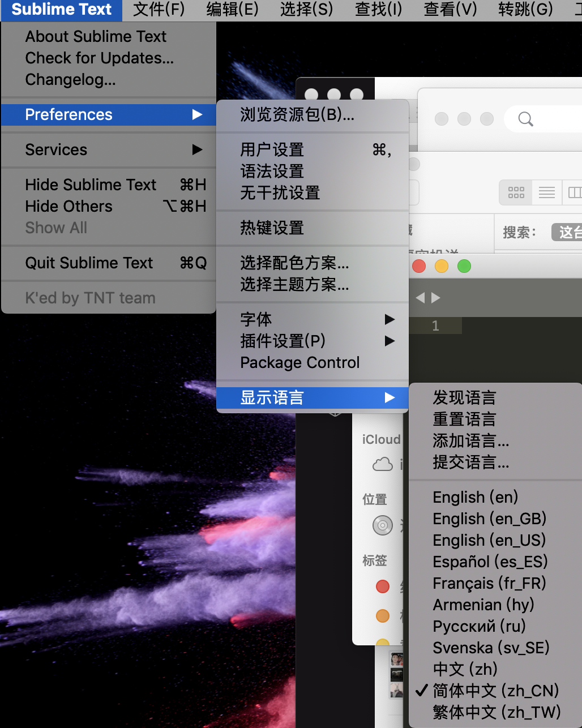Click the first thumbnail in bottom list
This screenshot has height=728, width=582.
(397, 659)
